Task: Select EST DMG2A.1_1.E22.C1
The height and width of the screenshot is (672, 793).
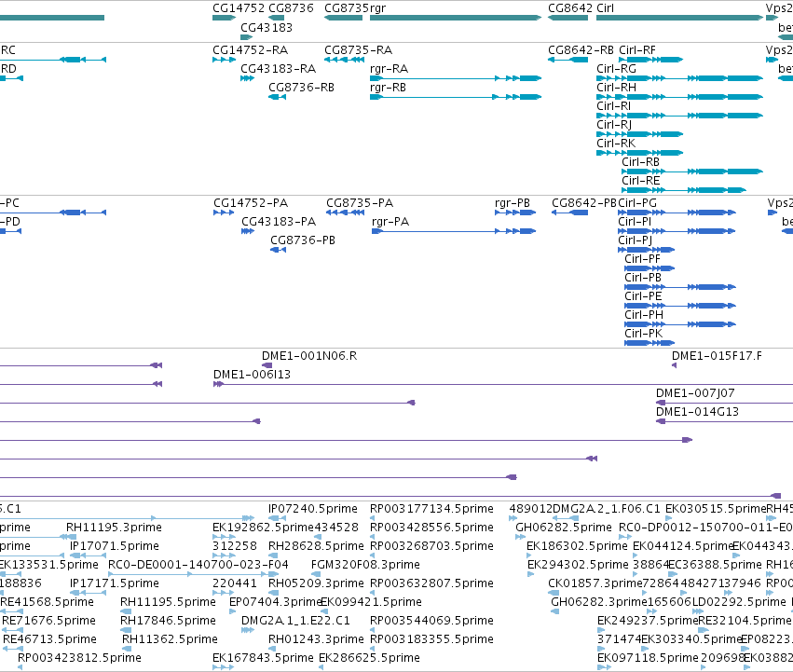Action: click(295, 622)
